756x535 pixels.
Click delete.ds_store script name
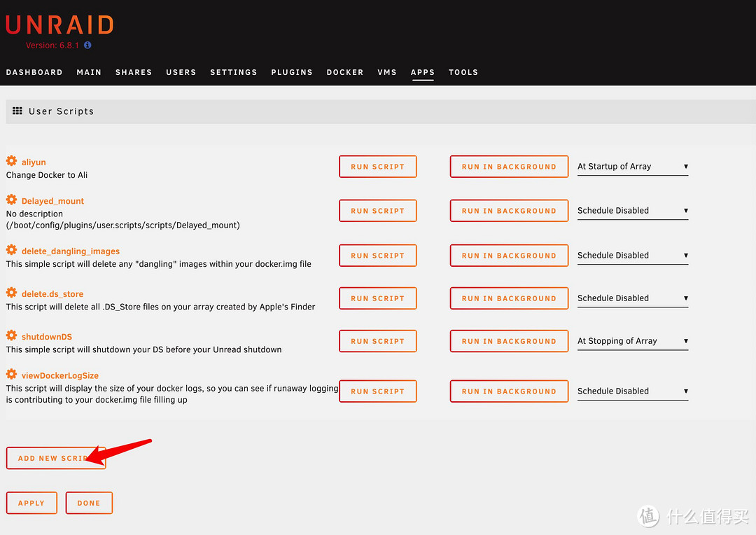click(x=52, y=294)
